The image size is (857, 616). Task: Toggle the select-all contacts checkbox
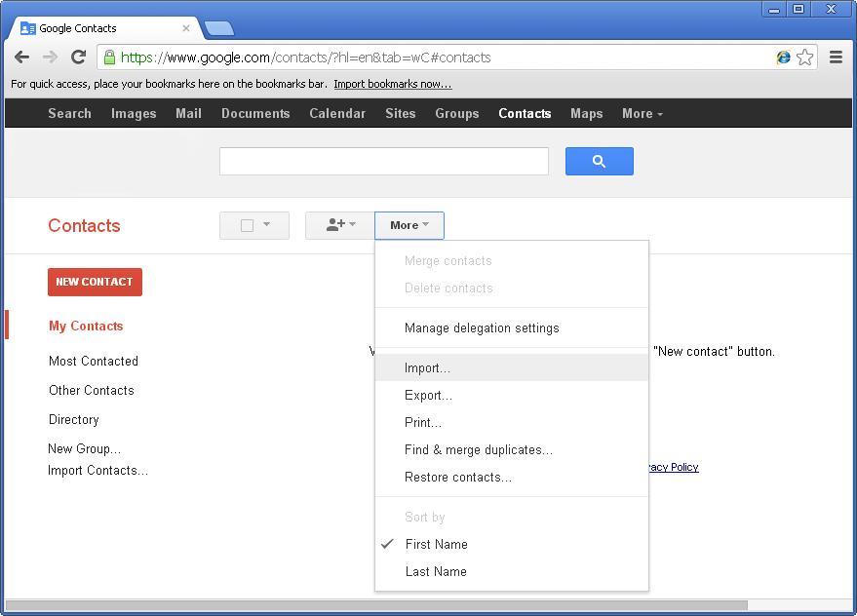coord(248,224)
